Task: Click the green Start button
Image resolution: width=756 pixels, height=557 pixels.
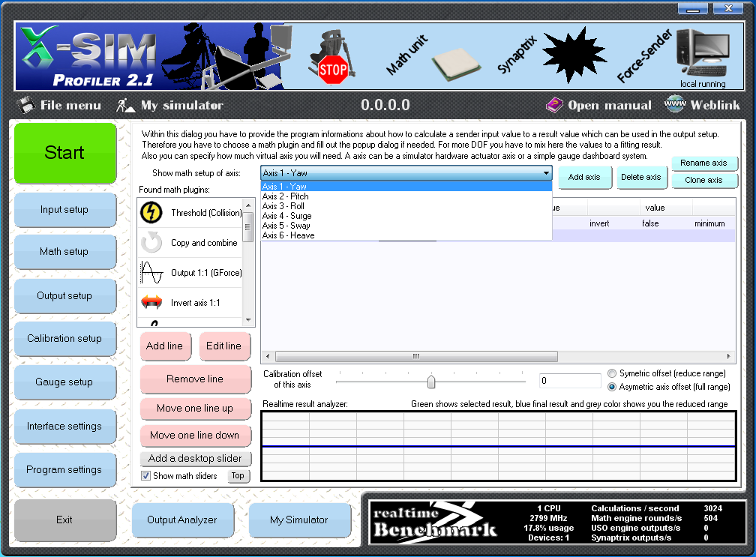Action: coord(65,153)
